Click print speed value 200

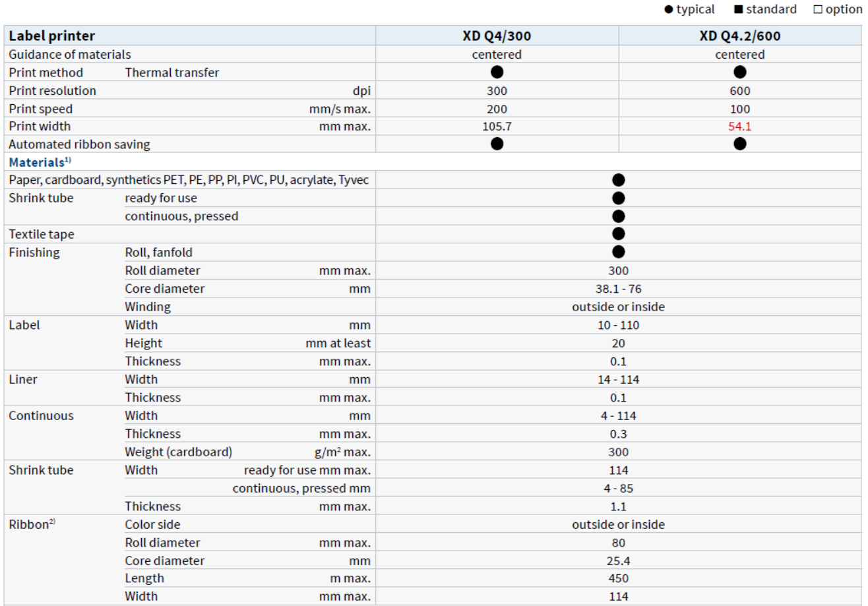497,108
